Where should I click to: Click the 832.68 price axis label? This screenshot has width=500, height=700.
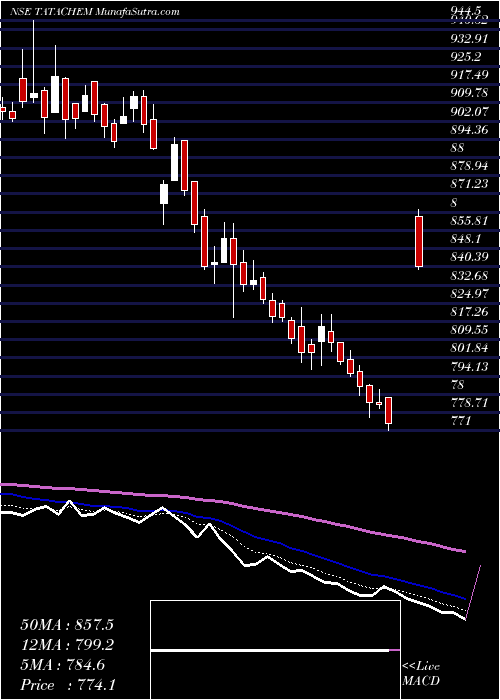[x=468, y=275]
